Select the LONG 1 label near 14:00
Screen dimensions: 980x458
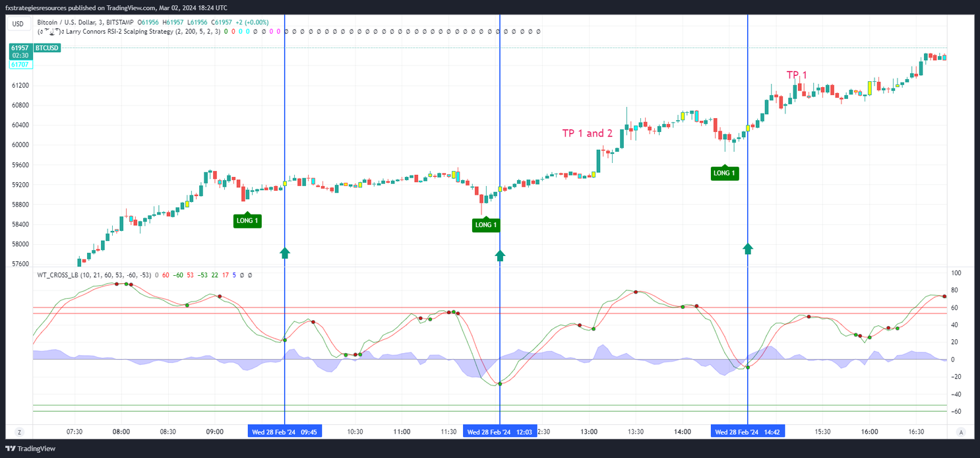725,173
